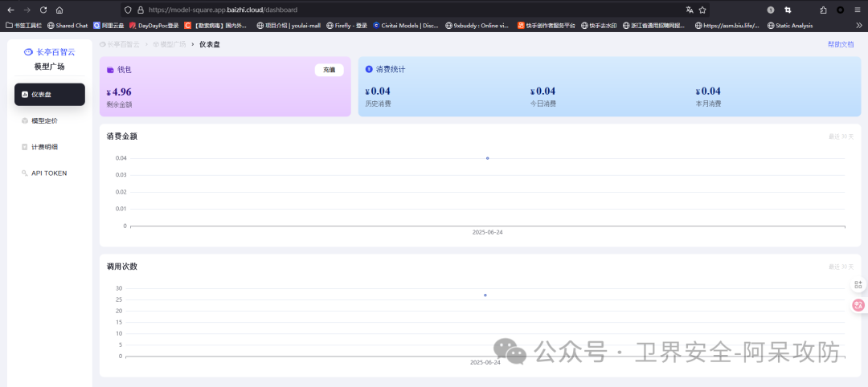Click the browser forward arrow
The image size is (868, 387).
(27, 10)
